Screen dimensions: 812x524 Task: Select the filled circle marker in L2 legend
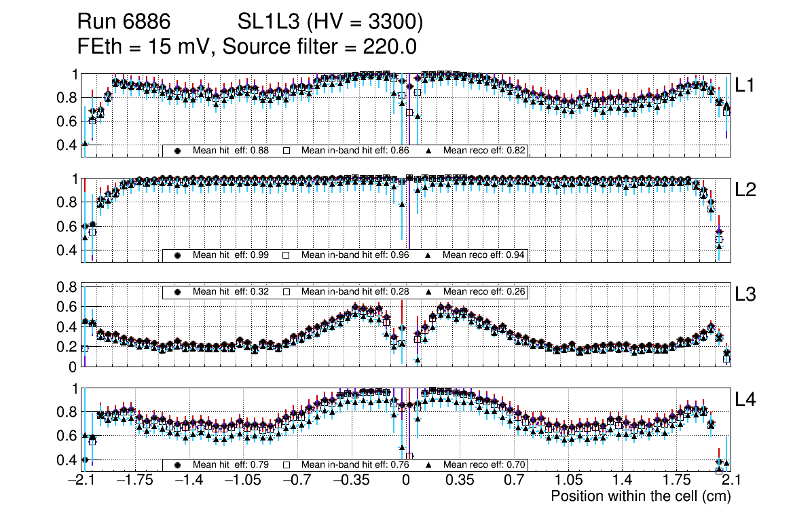click(178, 255)
